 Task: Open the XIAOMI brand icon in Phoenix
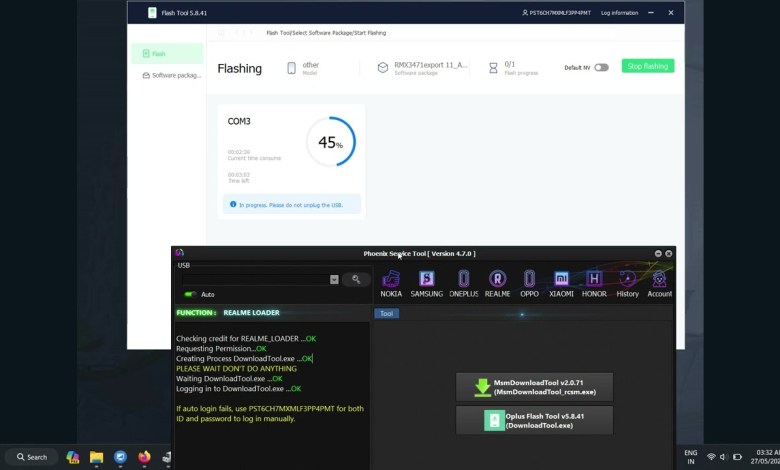coord(561,284)
